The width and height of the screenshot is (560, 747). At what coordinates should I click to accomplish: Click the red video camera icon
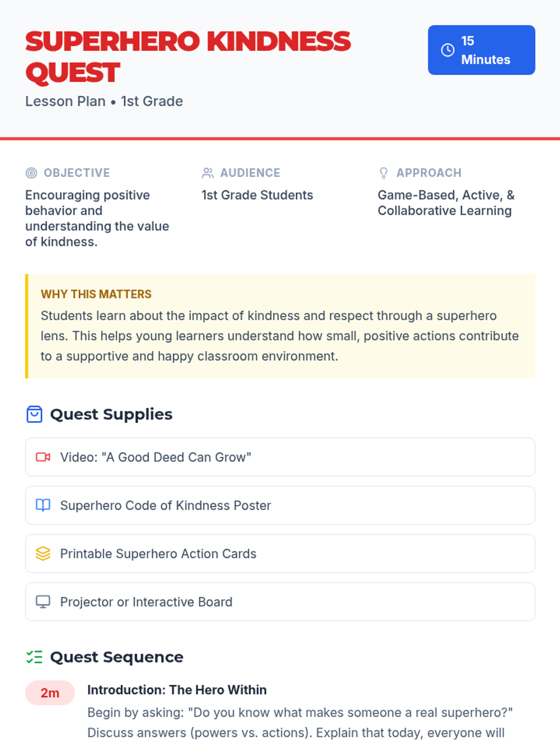[x=43, y=457]
